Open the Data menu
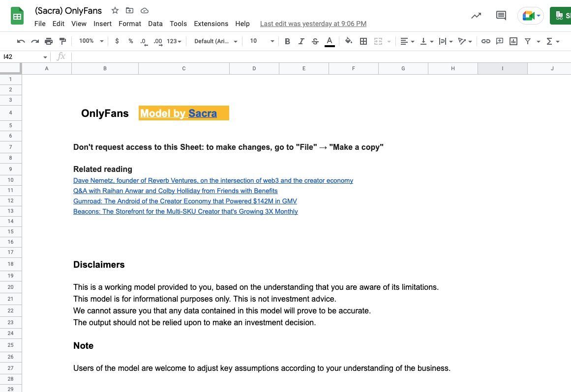 [155, 24]
